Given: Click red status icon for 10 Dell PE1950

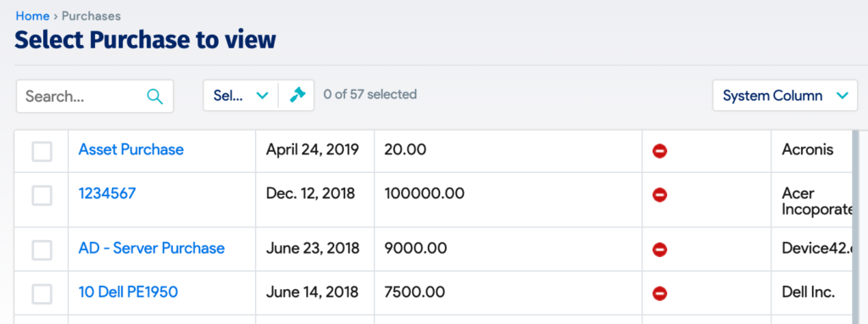Looking at the screenshot, I should (x=659, y=293).
